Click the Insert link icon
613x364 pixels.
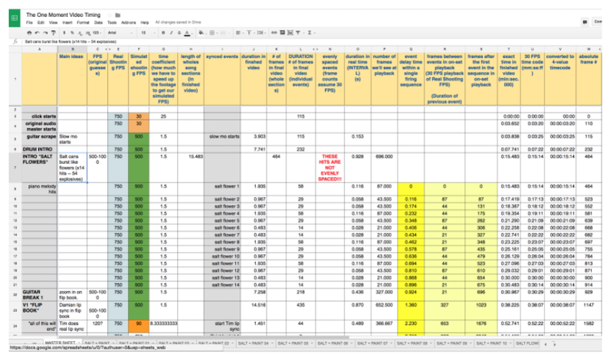tap(274, 33)
